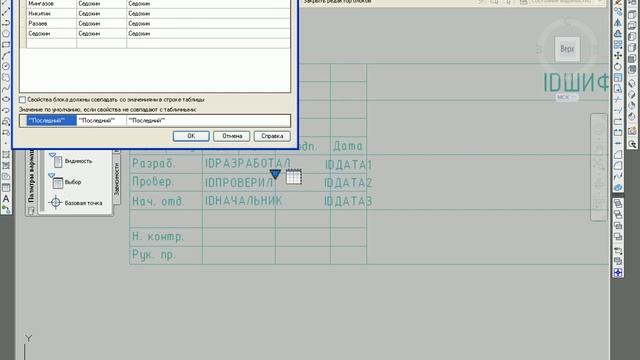Click the Седокин cell in first column

click(x=51, y=33)
